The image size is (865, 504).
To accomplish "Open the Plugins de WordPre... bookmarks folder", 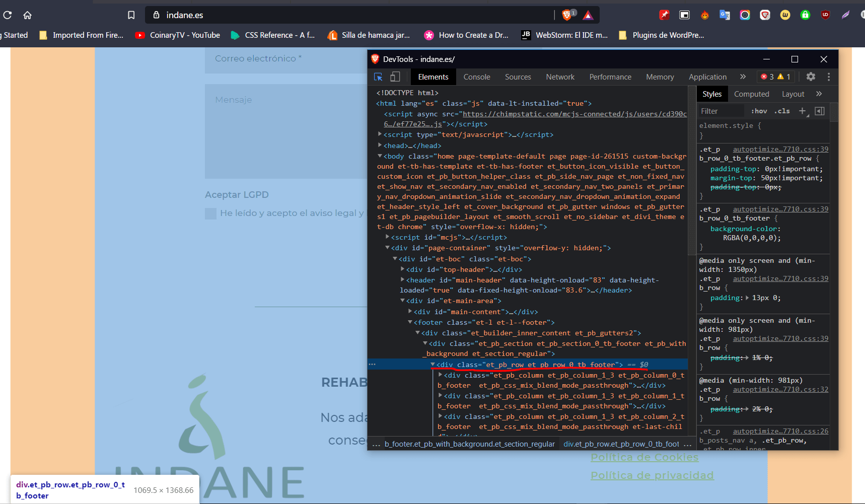I will (661, 35).
